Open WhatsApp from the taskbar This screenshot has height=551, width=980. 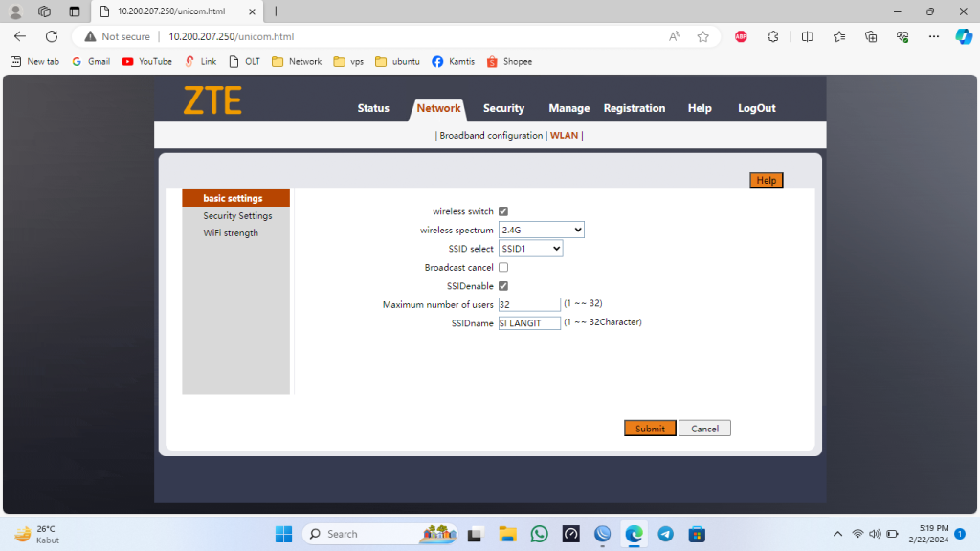[539, 534]
